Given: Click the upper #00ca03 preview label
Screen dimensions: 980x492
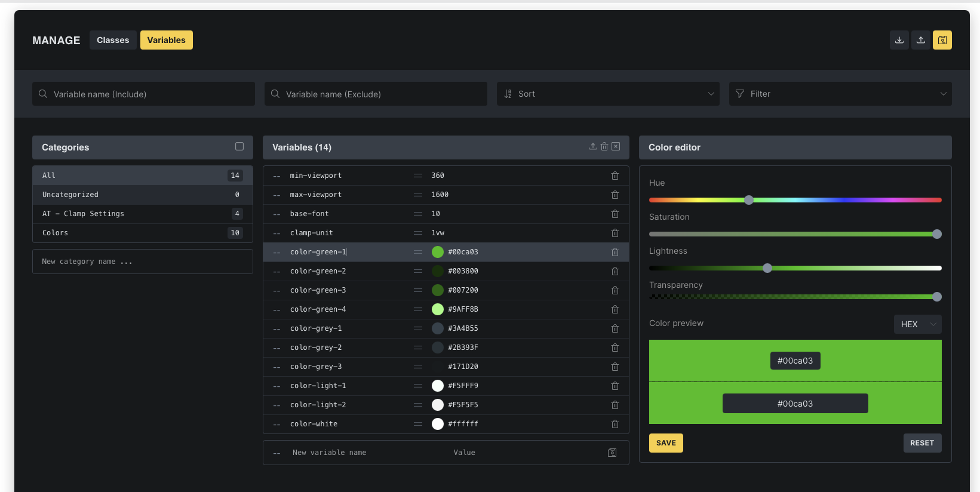Looking at the screenshot, I should (x=795, y=361).
